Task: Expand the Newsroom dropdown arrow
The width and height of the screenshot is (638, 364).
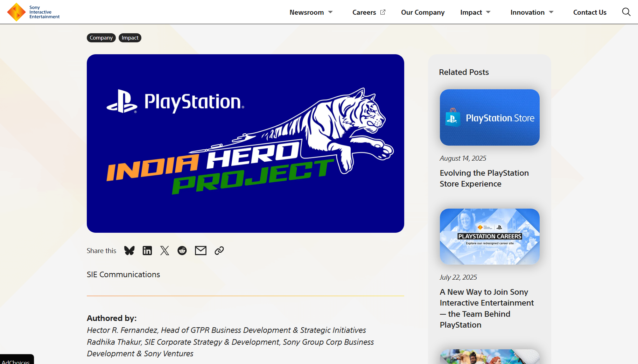Action: [330, 12]
